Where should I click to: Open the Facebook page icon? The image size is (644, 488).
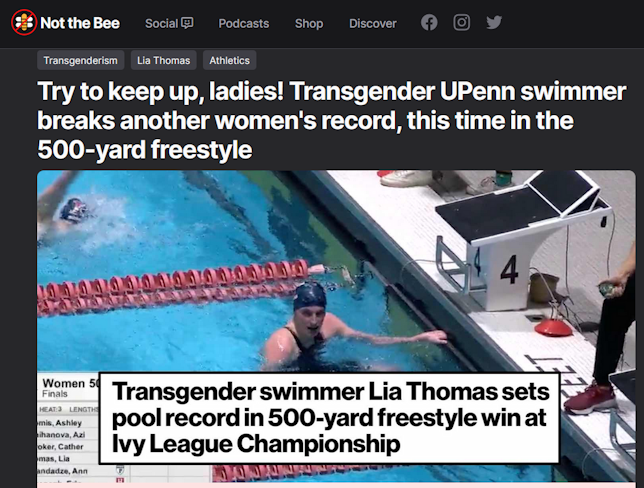point(429,23)
